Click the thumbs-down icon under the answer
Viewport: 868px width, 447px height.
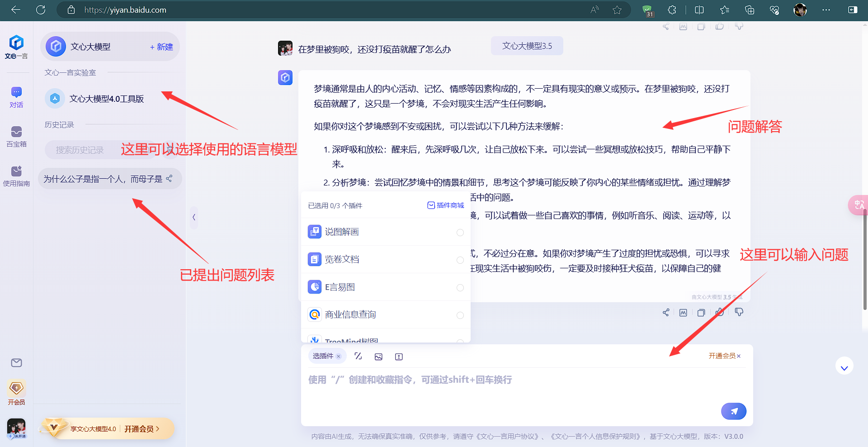tap(739, 312)
